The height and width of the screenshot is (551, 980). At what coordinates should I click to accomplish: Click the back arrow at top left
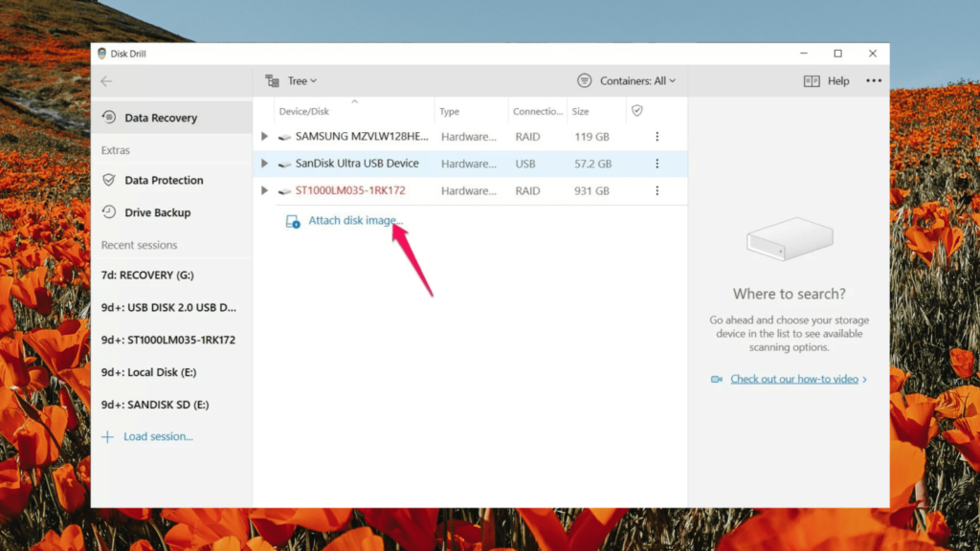[106, 81]
